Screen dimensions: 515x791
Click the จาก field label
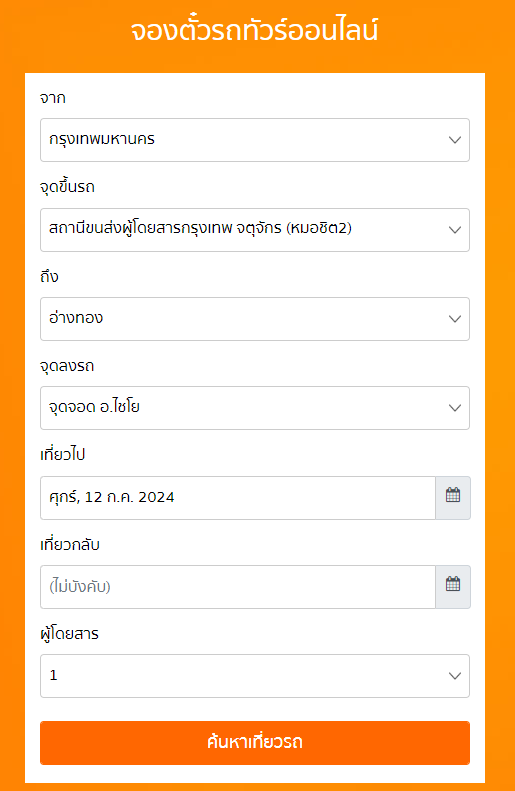tap(52, 98)
